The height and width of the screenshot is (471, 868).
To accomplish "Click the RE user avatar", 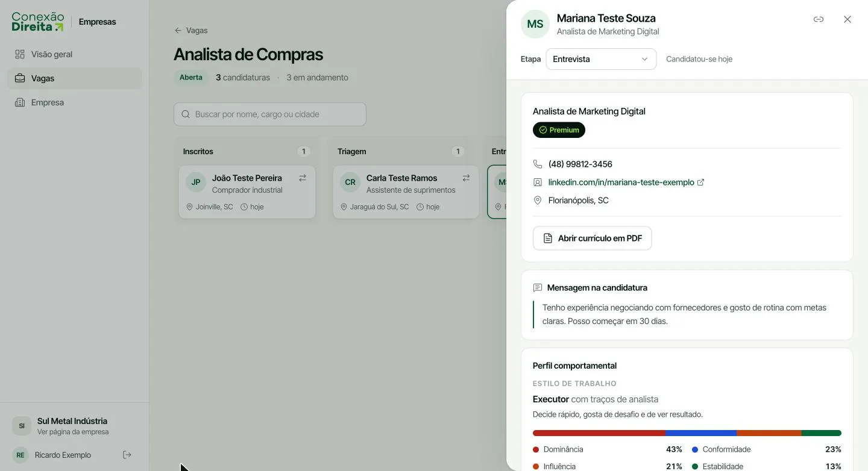I will [x=20, y=455].
